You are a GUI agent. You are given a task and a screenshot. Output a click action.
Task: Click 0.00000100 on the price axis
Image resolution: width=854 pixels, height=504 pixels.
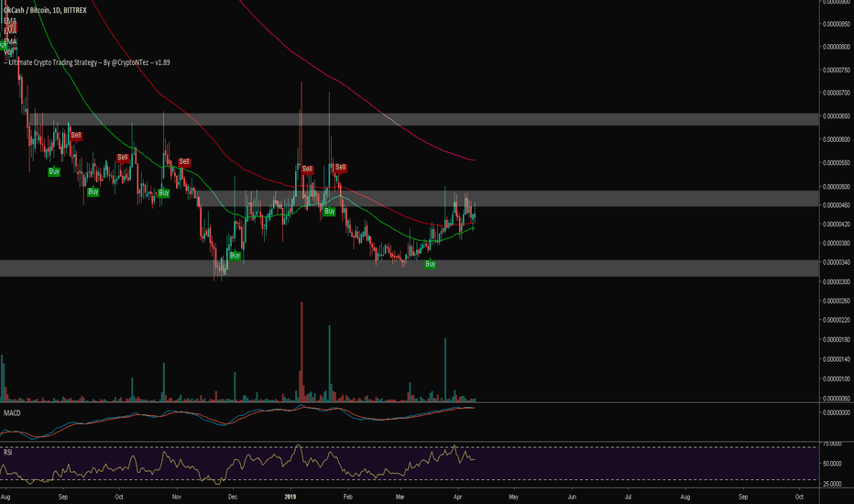pos(837,378)
